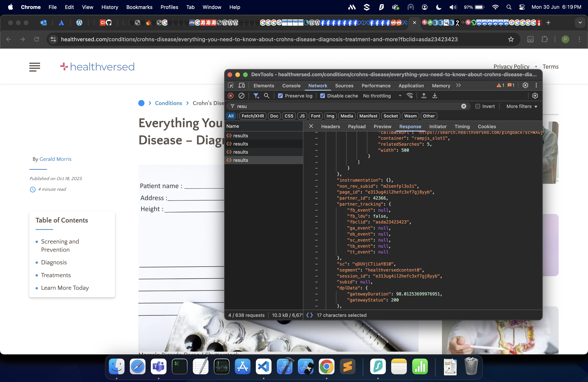The height and width of the screenshot is (382, 588).
Task: Expand the hidden DevTools tabs chevron
Action: (x=458, y=86)
